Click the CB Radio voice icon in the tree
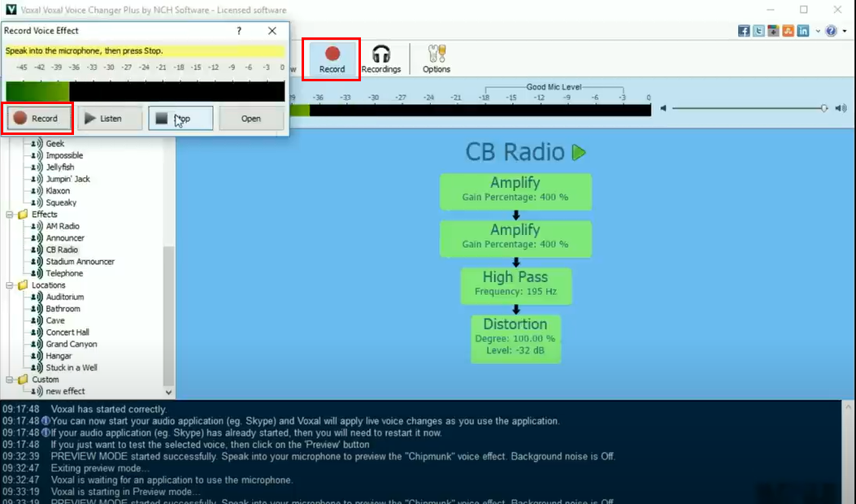This screenshot has width=856, height=504. [x=37, y=250]
